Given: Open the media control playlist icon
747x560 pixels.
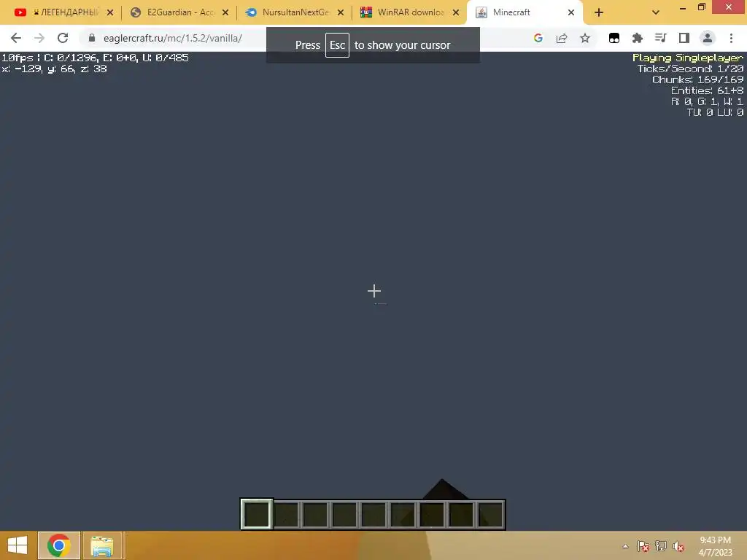Looking at the screenshot, I should pyautogui.click(x=661, y=38).
